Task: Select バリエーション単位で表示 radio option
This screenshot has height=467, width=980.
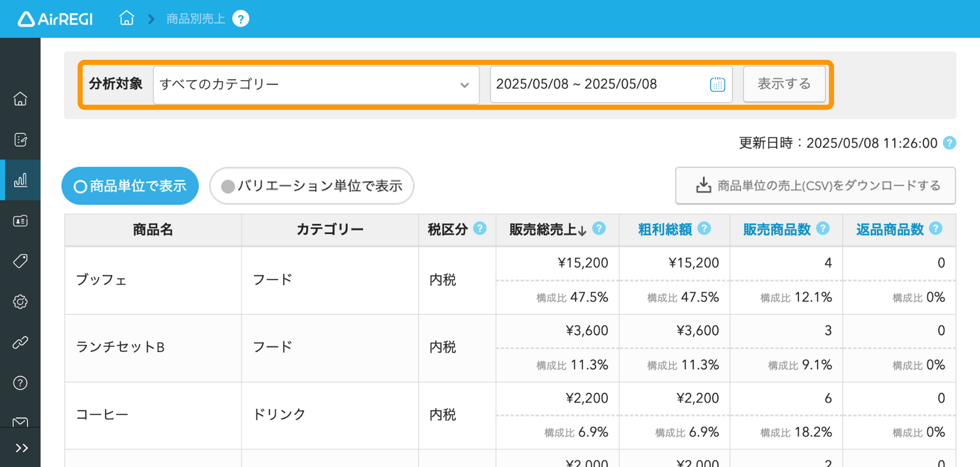Action: 311,186
